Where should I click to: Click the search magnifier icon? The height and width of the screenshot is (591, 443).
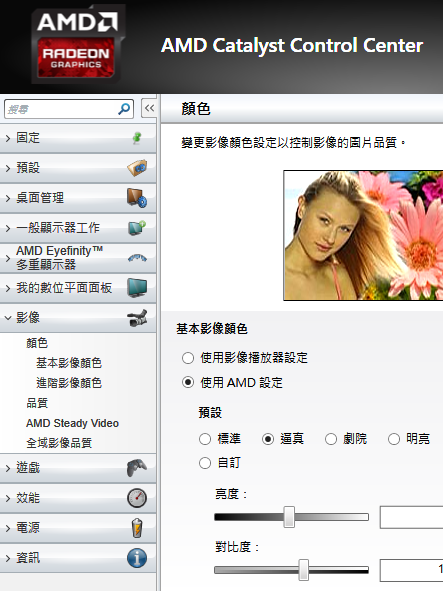click(x=124, y=109)
